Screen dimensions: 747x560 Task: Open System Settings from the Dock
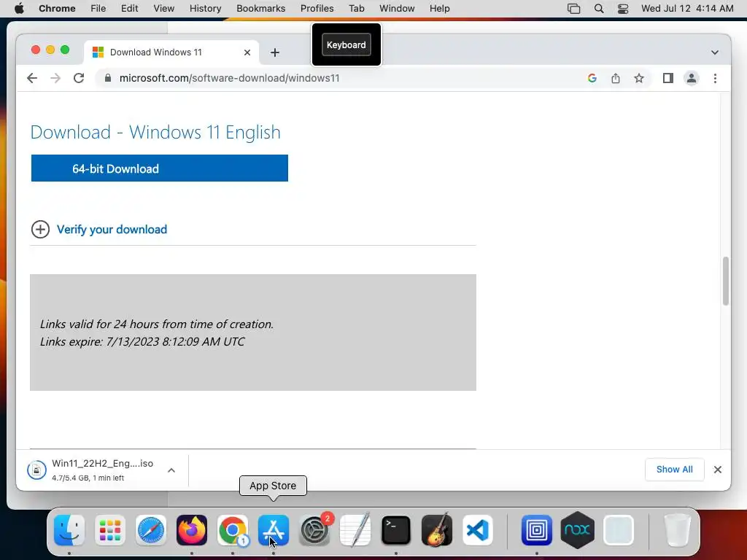pos(314,530)
